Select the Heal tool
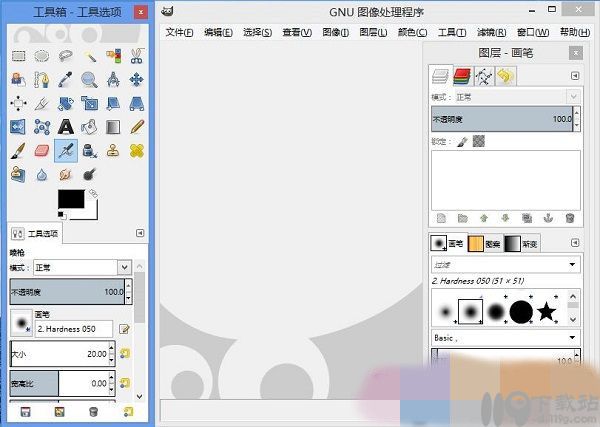The height and width of the screenshot is (427, 600). pyautogui.click(x=137, y=151)
